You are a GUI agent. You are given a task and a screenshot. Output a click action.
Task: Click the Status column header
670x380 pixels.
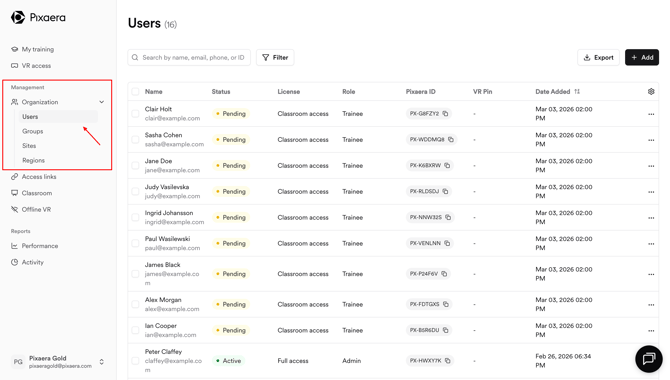(221, 91)
